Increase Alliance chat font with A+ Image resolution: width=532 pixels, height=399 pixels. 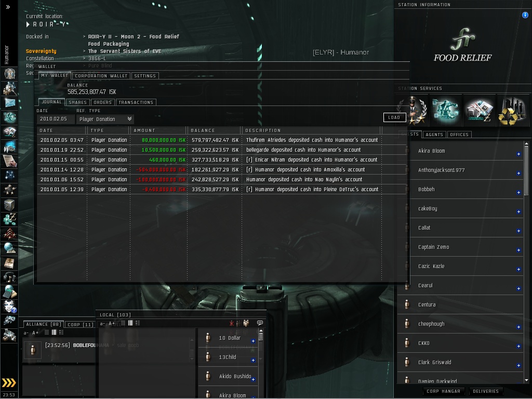35,333
